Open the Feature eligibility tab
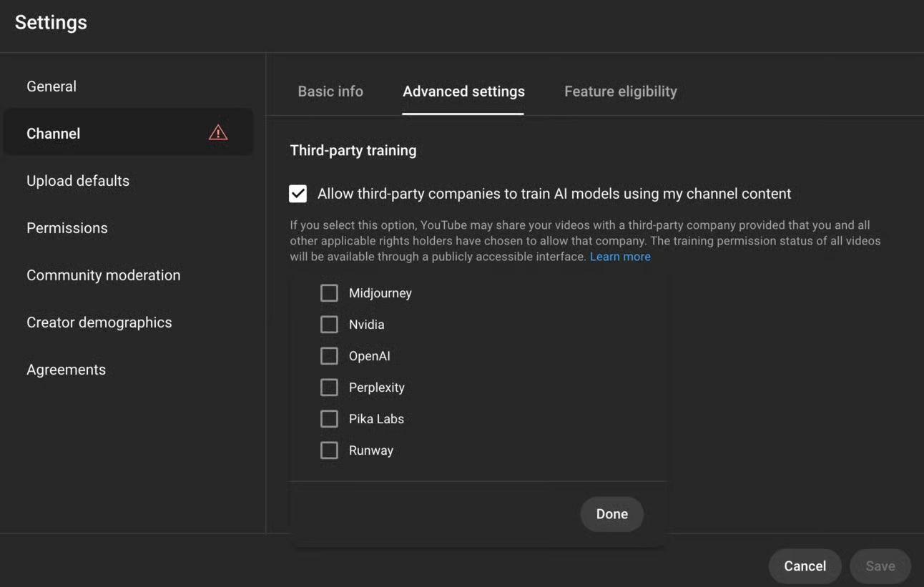The width and height of the screenshot is (924, 587). (x=620, y=91)
